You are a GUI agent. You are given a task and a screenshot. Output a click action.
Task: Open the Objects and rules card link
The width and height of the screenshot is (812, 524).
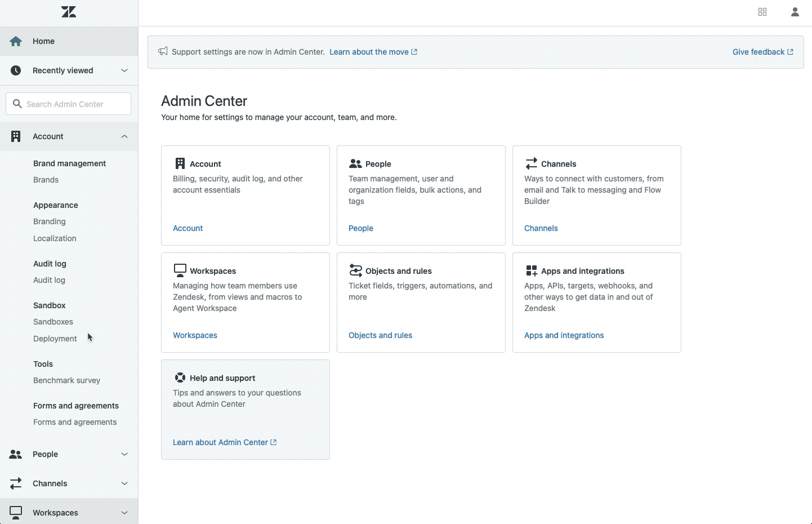pyautogui.click(x=380, y=335)
